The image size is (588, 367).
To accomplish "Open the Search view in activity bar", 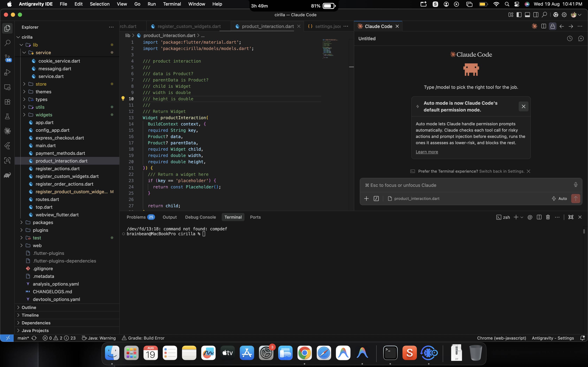I will coord(7,43).
